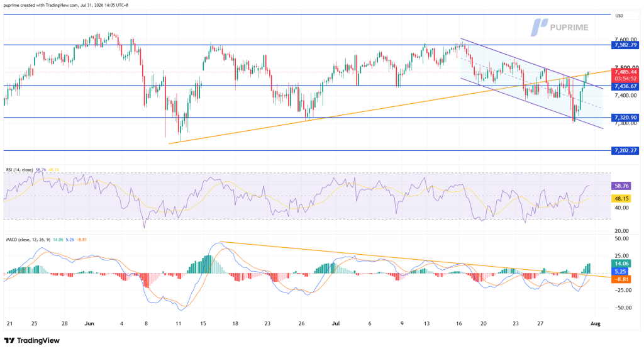The height and width of the screenshot is (351, 644).
Task: Click the MACD scale value 50.00
Action: coord(622,238)
